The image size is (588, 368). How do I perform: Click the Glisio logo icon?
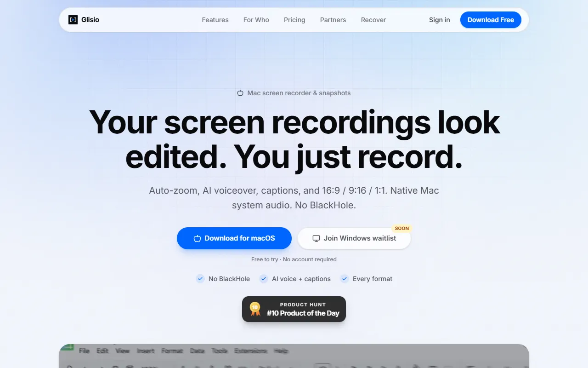pos(73,20)
